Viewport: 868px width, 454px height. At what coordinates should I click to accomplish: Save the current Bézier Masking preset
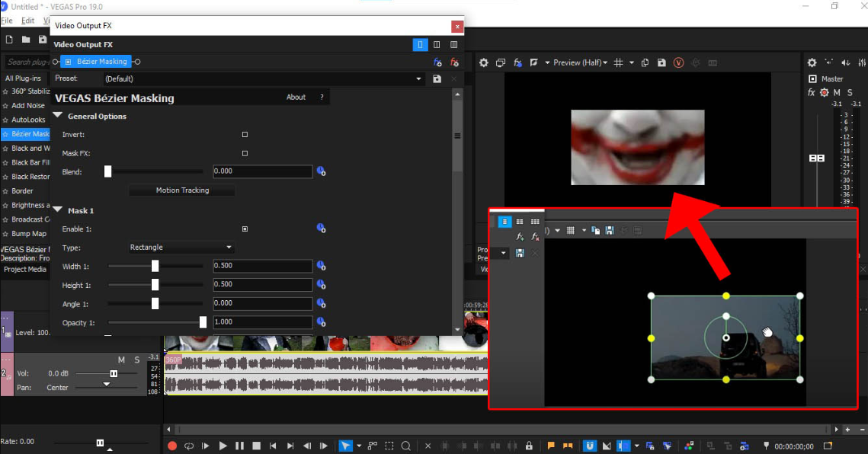tap(437, 78)
